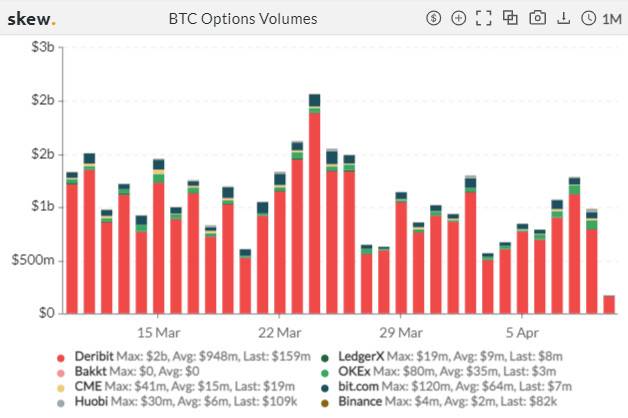Download the chart data
Viewport: 628px width, 418px height.
coord(563,18)
